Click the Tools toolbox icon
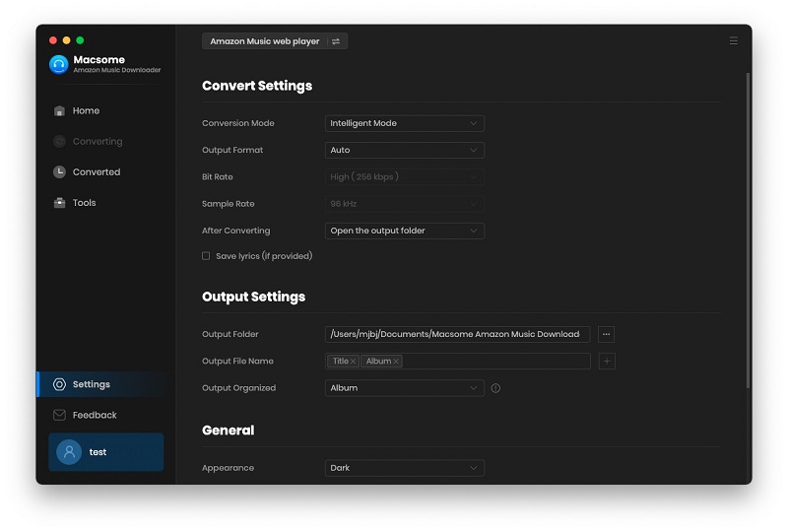 [59, 203]
